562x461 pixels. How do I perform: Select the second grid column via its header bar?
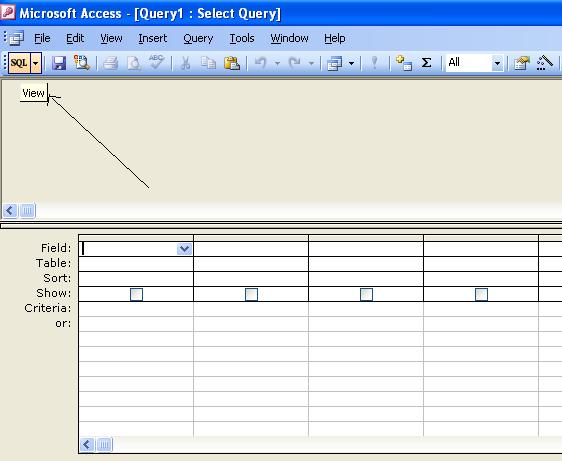coord(251,238)
